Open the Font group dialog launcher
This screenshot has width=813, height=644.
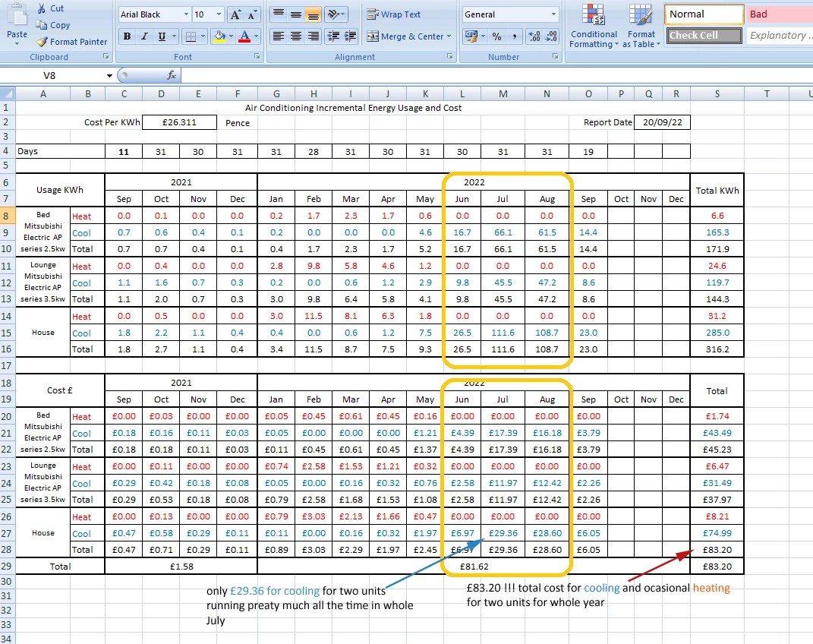click(257, 56)
